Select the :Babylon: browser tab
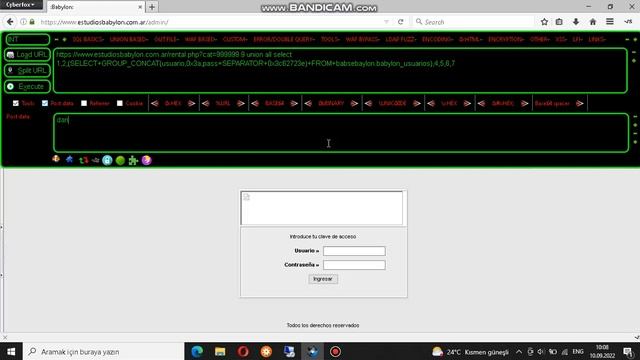The height and width of the screenshot is (360, 640). [x=96, y=7]
